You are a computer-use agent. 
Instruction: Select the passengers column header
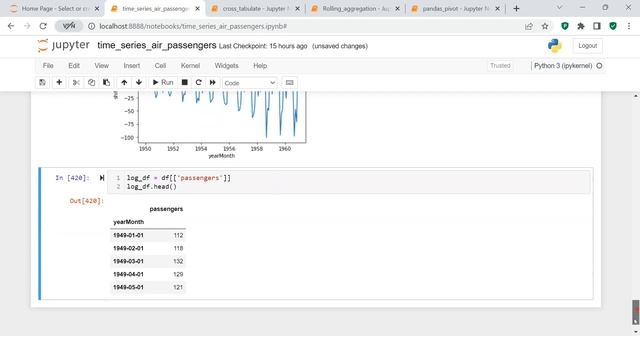point(166,209)
